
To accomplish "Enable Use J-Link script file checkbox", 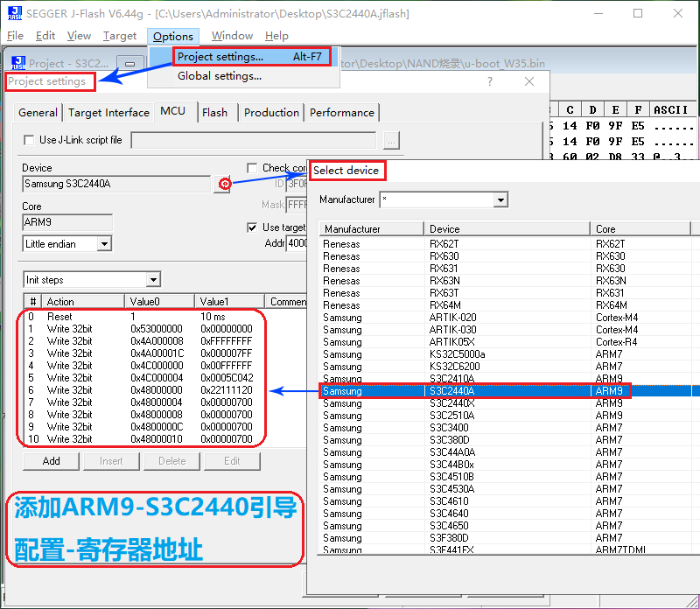I will (x=29, y=140).
